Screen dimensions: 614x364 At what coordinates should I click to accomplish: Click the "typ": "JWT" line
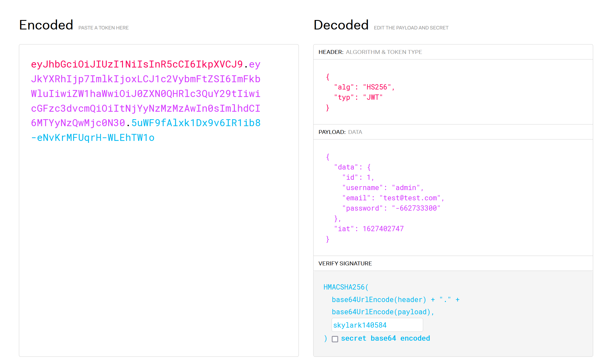click(358, 98)
